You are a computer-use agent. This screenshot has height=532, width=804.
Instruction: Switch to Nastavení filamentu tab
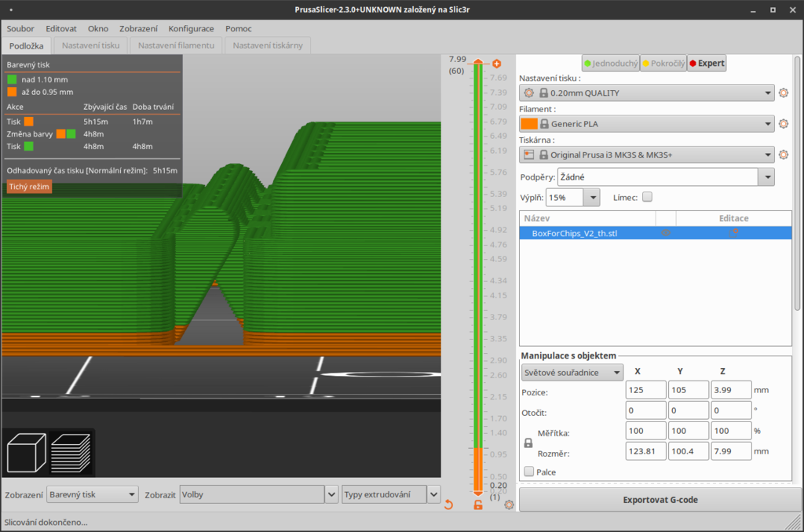tap(176, 46)
